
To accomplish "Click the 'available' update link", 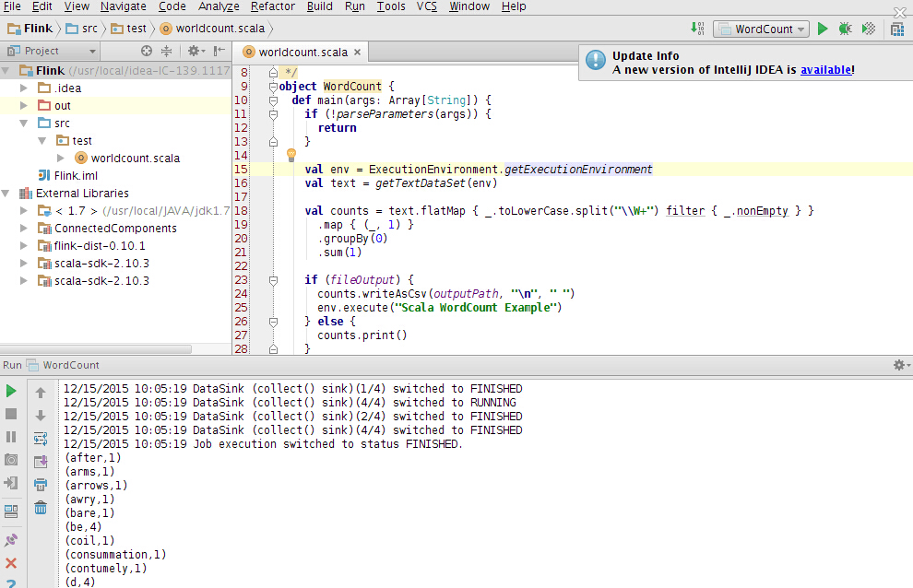I will click(x=825, y=69).
